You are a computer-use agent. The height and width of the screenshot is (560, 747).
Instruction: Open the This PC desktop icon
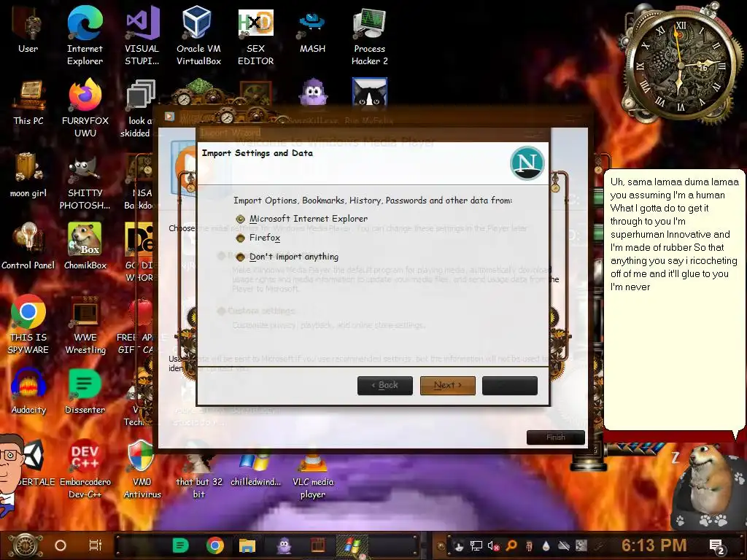(x=28, y=103)
